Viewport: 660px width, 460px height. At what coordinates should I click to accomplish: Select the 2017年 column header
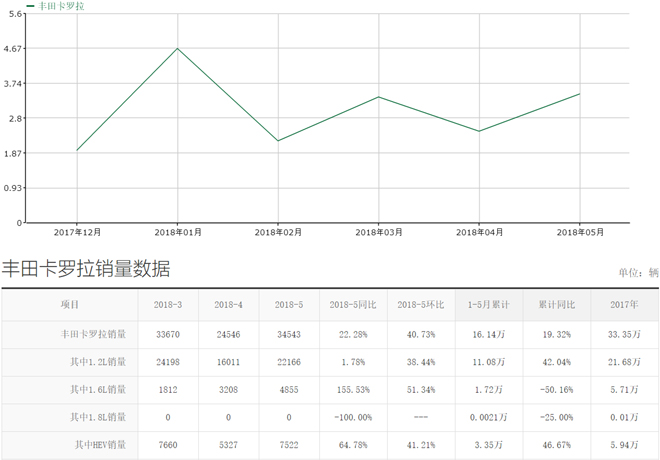click(x=624, y=305)
